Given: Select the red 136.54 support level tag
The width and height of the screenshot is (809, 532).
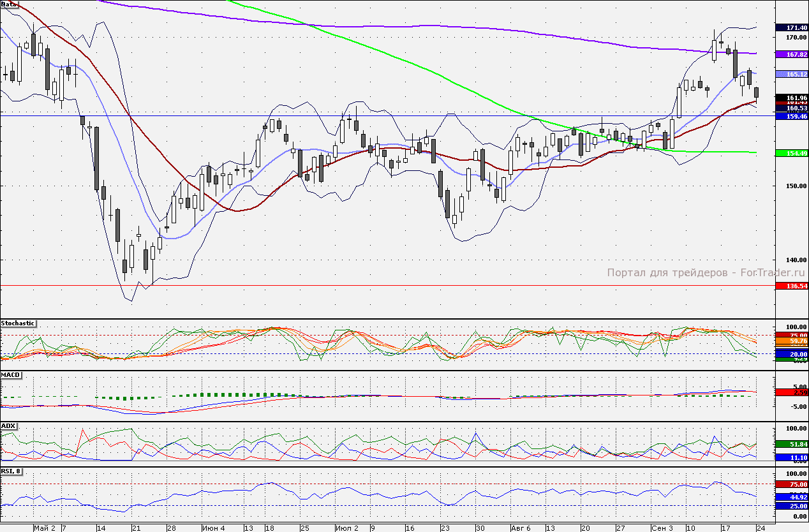Looking at the screenshot, I should pyautogui.click(x=791, y=286).
